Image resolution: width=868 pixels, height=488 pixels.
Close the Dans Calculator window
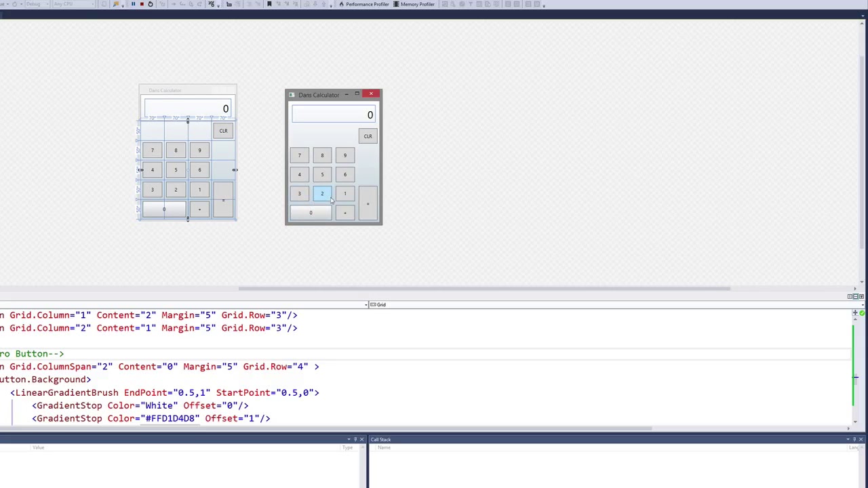point(371,94)
